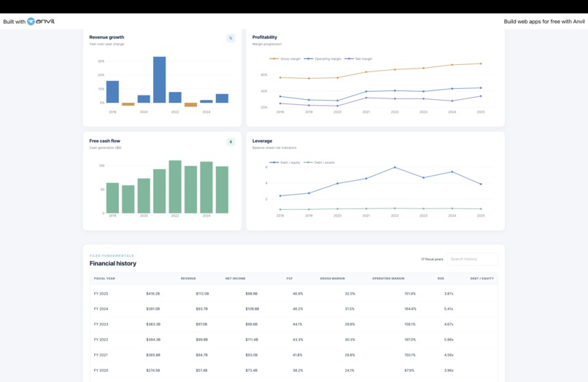Click the '$274.5B' cell

coord(153,370)
